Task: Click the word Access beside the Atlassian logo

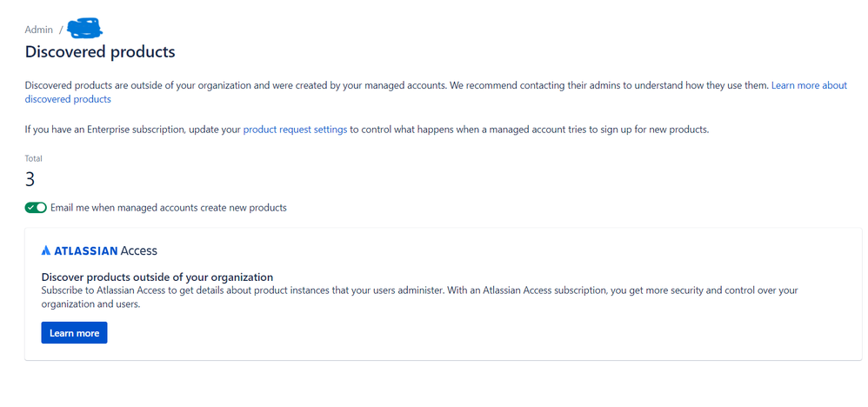Action: [139, 250]
